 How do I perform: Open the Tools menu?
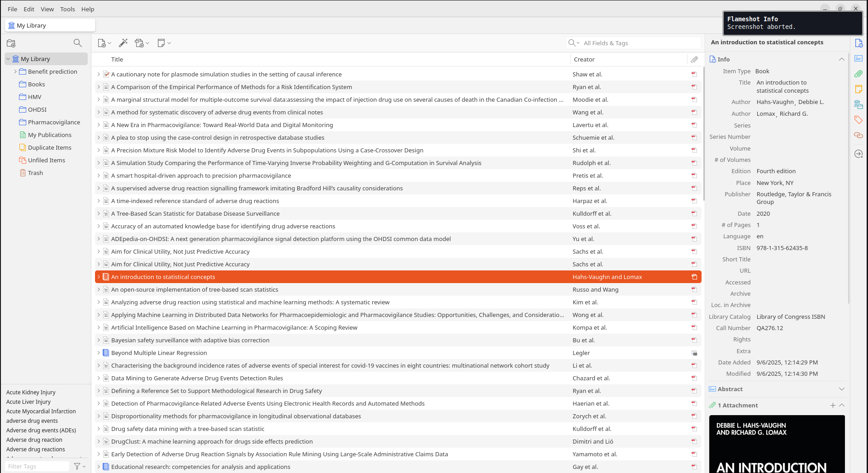pos(67,9)
